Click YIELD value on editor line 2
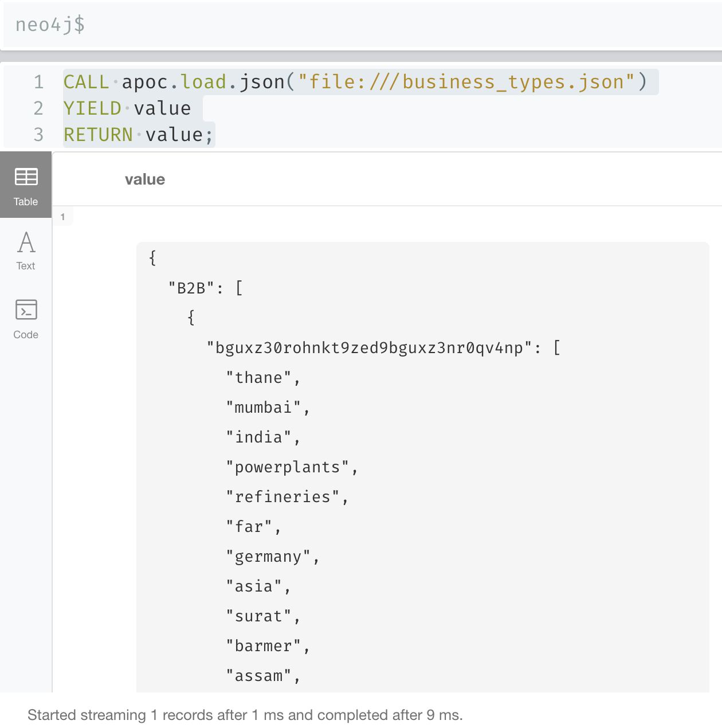The height and width of the screenshot is (728, 722). tap(127, 108)
